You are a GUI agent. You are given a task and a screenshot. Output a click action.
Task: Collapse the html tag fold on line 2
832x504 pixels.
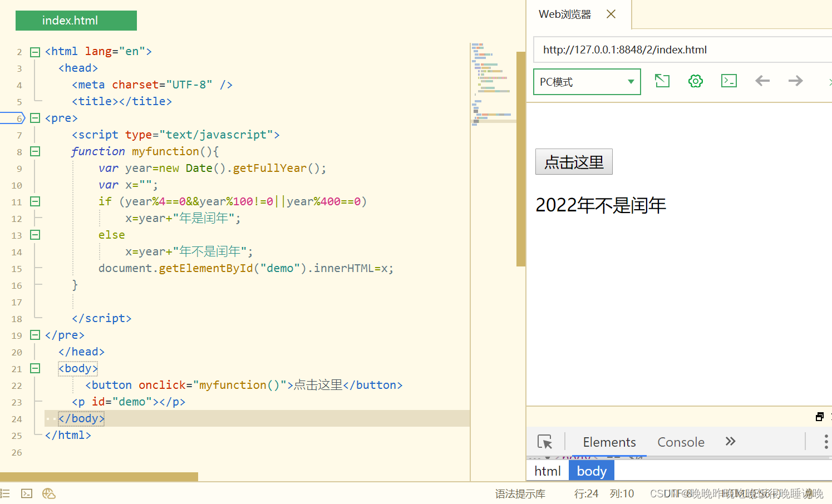(x=35, y=52)
